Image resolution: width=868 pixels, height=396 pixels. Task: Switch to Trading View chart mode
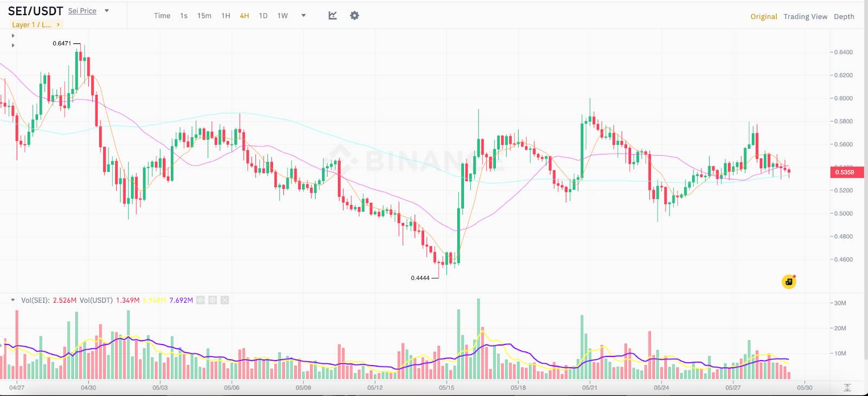[x=805, y=16]
